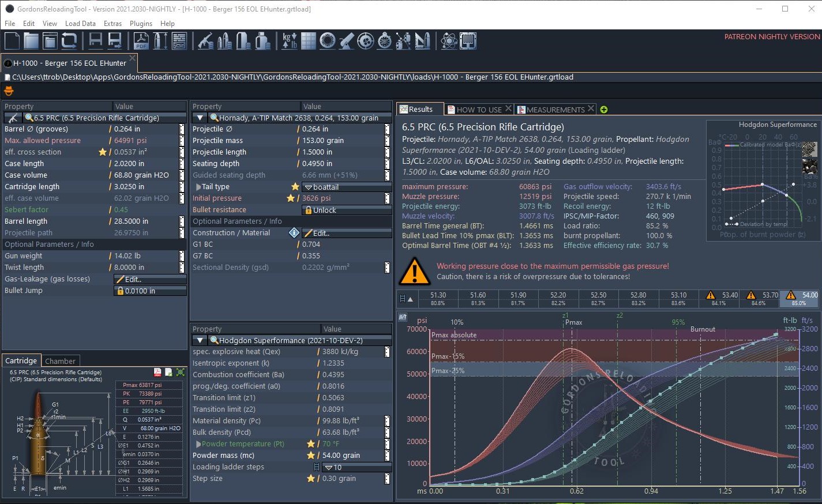Select the 53.40 grain ladder step
Screen dimensions: 822x504
coord(719,298)
